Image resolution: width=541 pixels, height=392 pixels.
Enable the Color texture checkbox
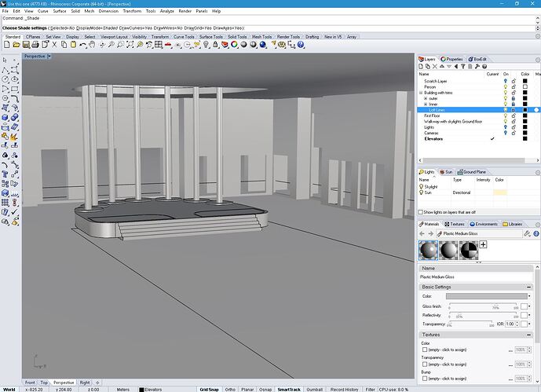425,350
